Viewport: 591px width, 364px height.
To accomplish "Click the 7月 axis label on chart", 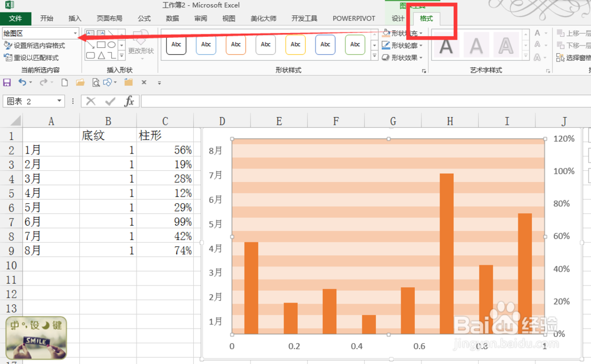I will coord(215,175).
